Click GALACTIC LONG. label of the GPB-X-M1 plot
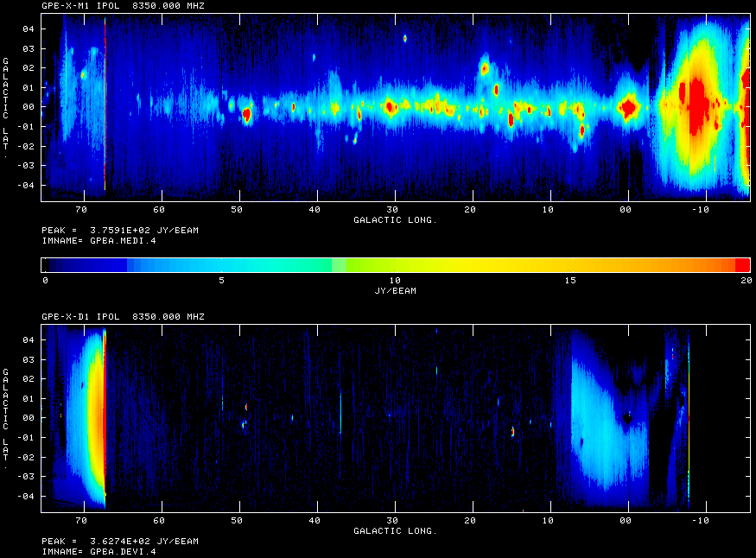The image size is (756, 558). [396, 219]
